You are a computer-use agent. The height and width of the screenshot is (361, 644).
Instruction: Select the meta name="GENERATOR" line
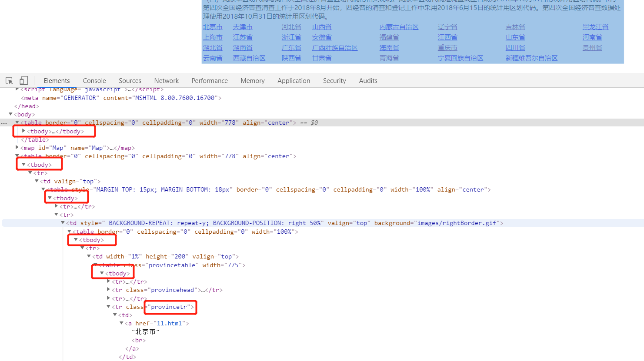pos(121,98)
